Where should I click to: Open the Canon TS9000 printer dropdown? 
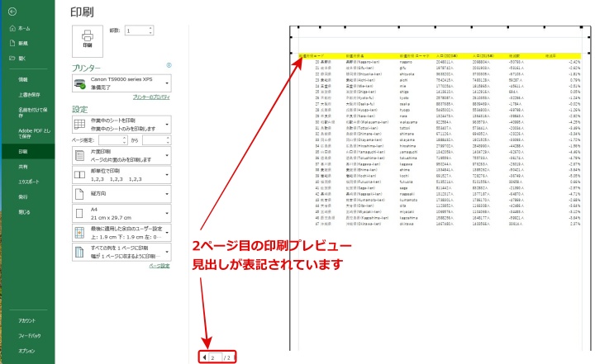[121, 83]
